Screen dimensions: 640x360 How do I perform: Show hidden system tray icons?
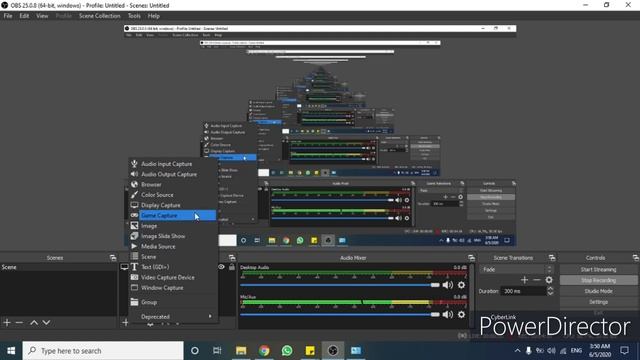click(517, 351)
